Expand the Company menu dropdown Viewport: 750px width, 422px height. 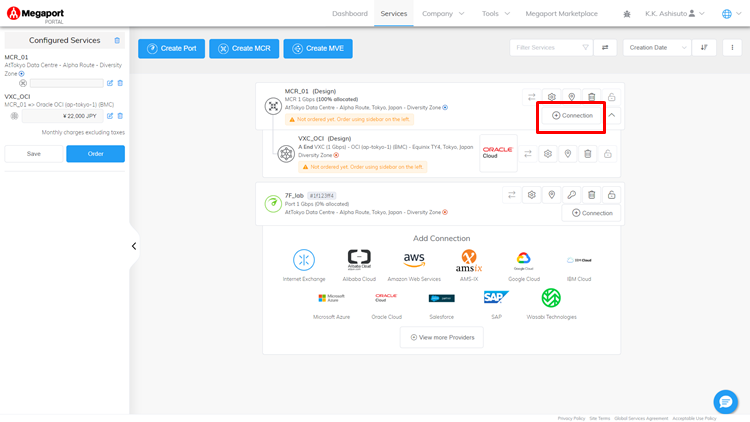[442, 14]
